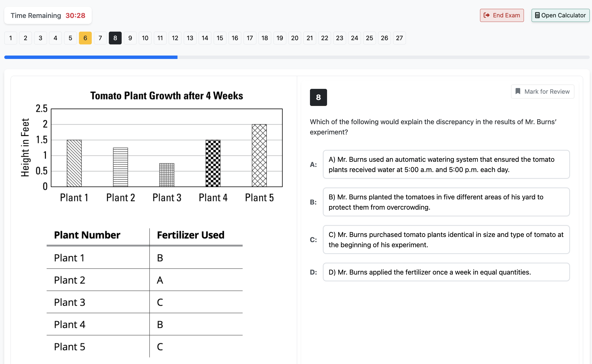Go back to question 1
592x364 pixels.
11,38
